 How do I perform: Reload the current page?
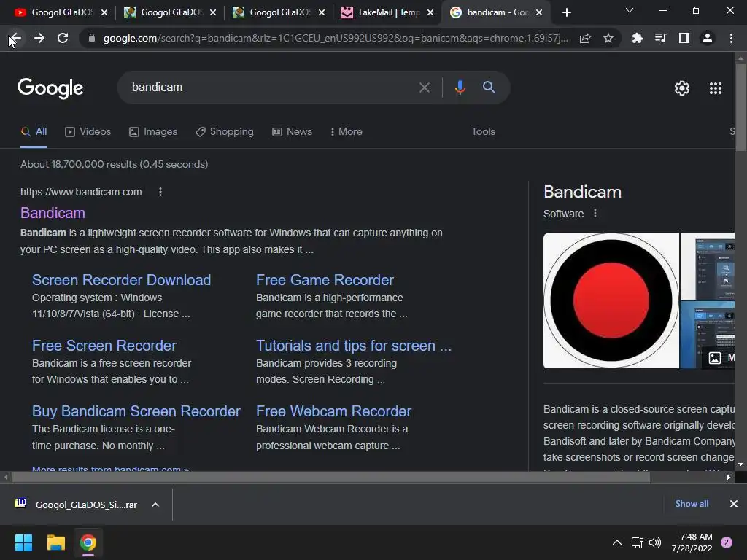click(x=63, y=38)
